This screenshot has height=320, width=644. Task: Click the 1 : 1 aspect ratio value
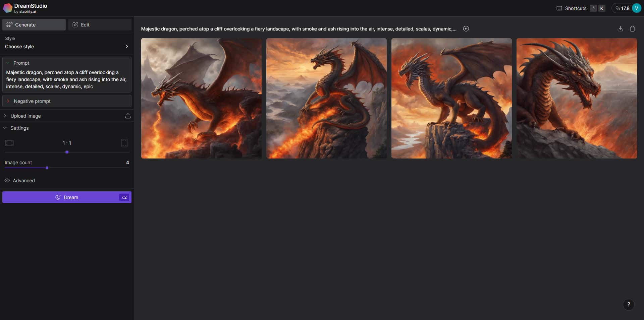coord(67,143)
